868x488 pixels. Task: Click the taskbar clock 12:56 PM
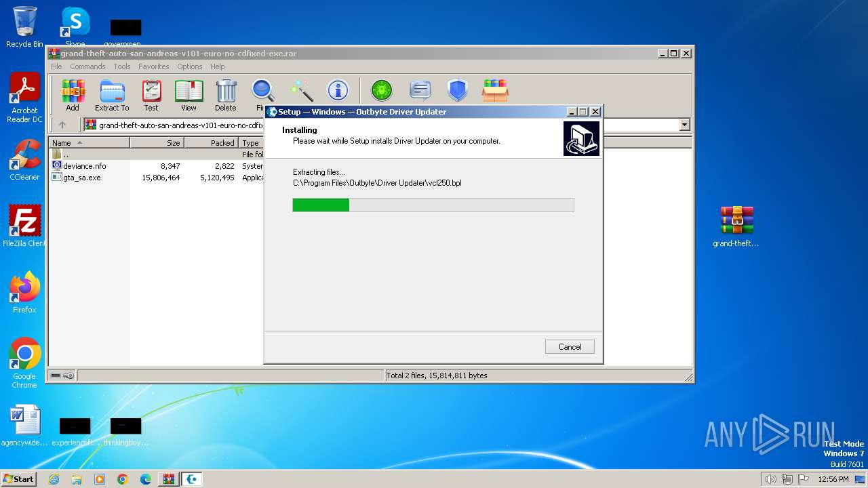click(x=833, y=479)
